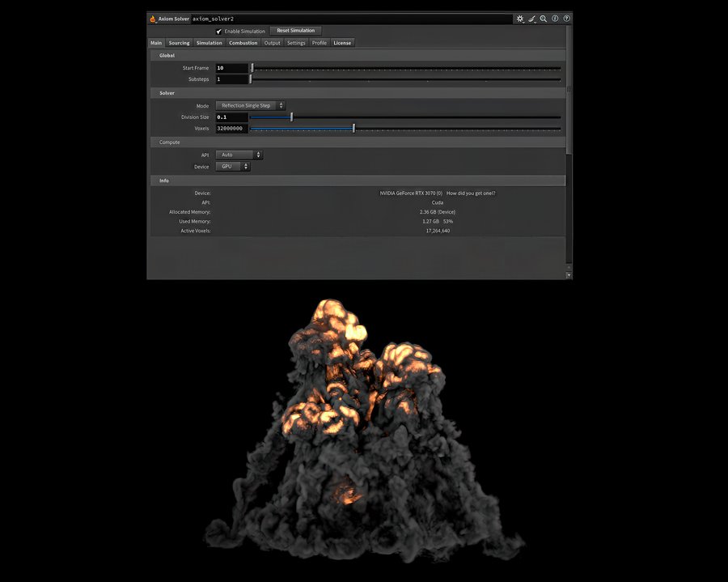Image resolution: width=728 pixels, height=582 pixels.
Task: Switch to the Combustion tab
Action: point(243,43)
